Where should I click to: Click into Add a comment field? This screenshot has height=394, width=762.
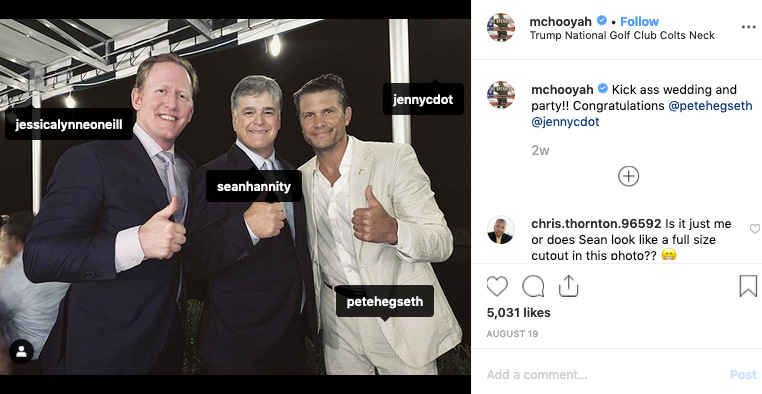[603, 375]
